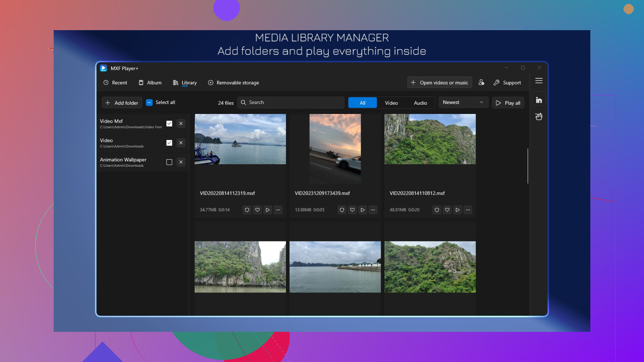Click shield icon for VID20231209173439.mxf
The height and width of the screenshot is (362, 644).
(x=342, y=210)
